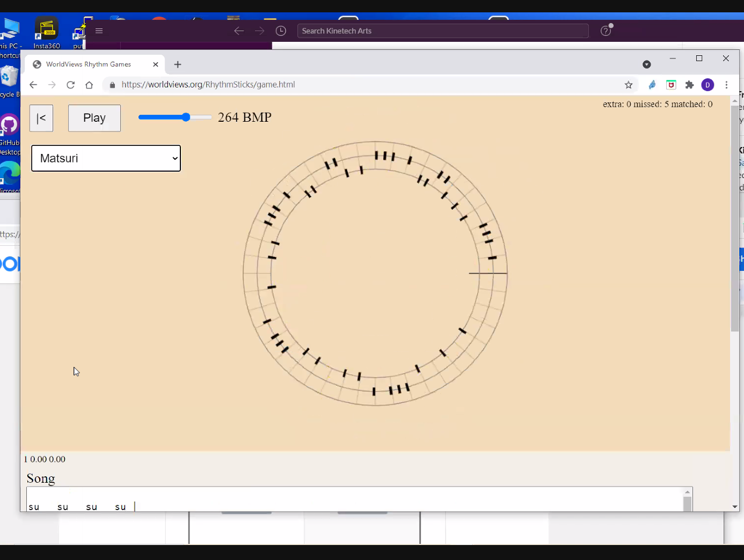Click the browser back arrow
Screen dimensions: 744x560
coord(33,85)
